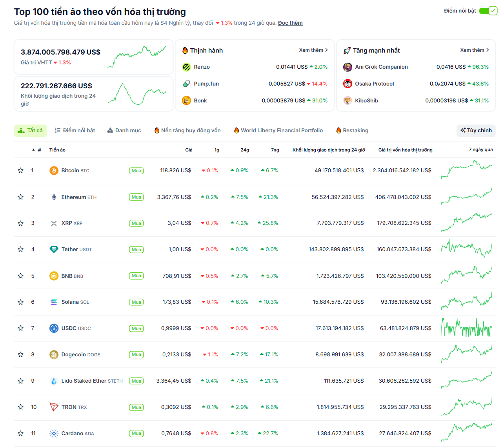Screen dimensions: 504x447
Task: Sort by the Giá column header
Action: click(189, 150)
